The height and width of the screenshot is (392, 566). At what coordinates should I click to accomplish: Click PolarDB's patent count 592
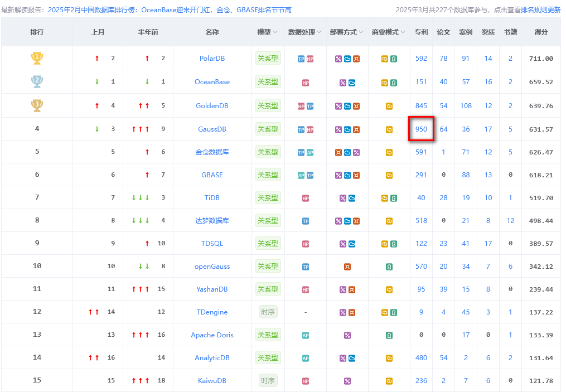pos(421,58)
